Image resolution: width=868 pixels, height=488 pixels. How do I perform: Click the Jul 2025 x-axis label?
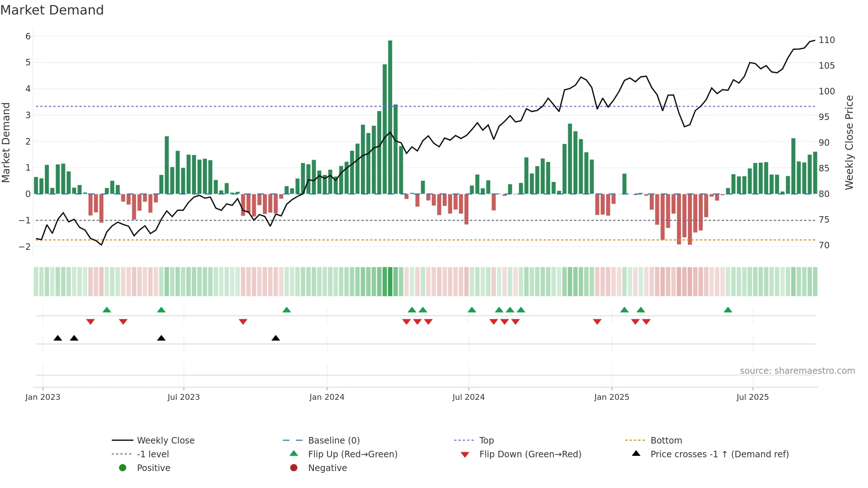click(753, 397)
